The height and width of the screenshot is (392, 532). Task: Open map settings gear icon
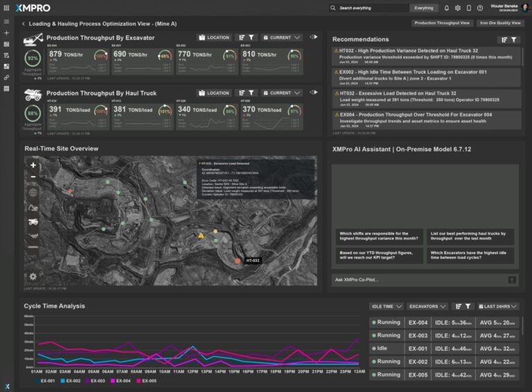[33, 276]
